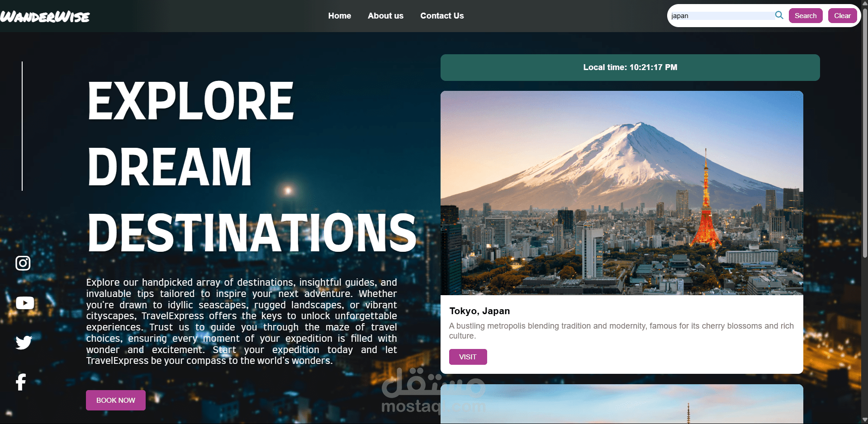The width and height of the screenshot is (868, 424).
Task: Click the WanderWise logo
Action: pyautogui.click(x=45, y=16)
